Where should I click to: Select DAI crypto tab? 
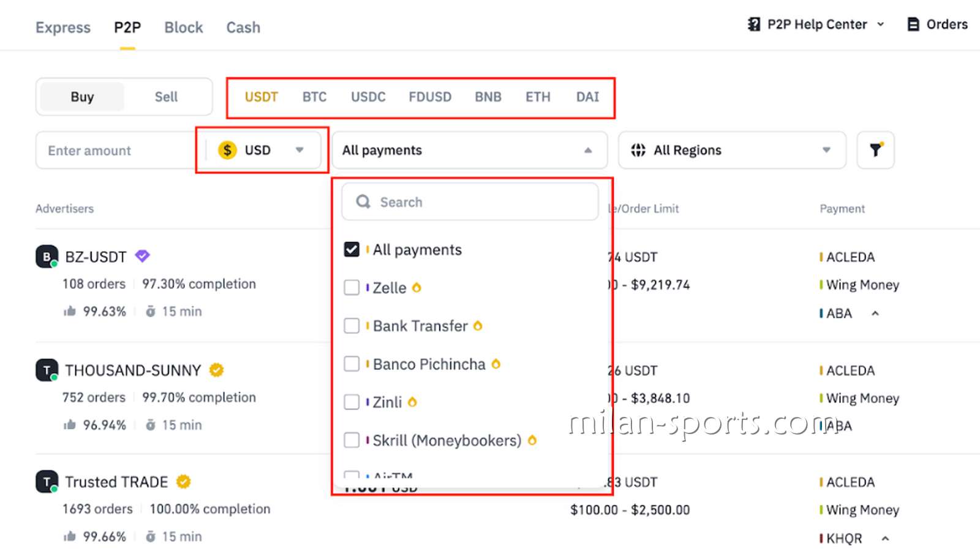pyautogui.click(x=587, y=97)
